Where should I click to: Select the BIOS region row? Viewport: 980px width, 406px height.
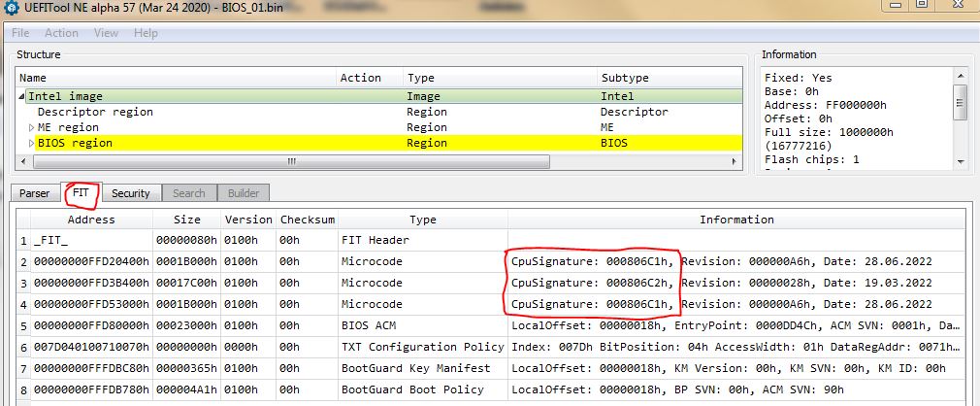coord(379,143)
